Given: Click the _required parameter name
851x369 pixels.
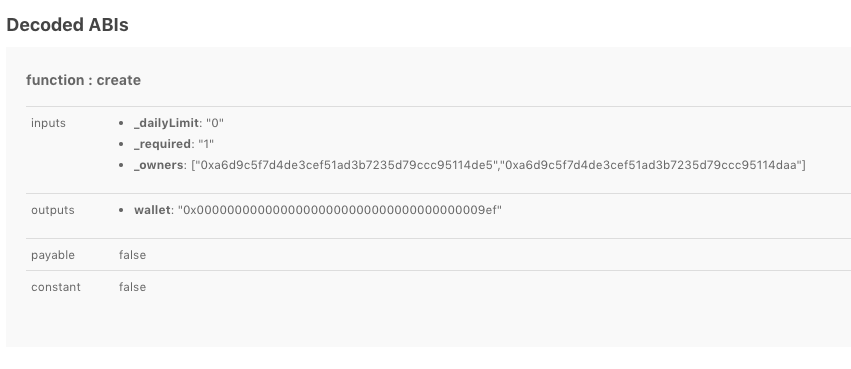Looking at the screenshot, I should (162, 144).
